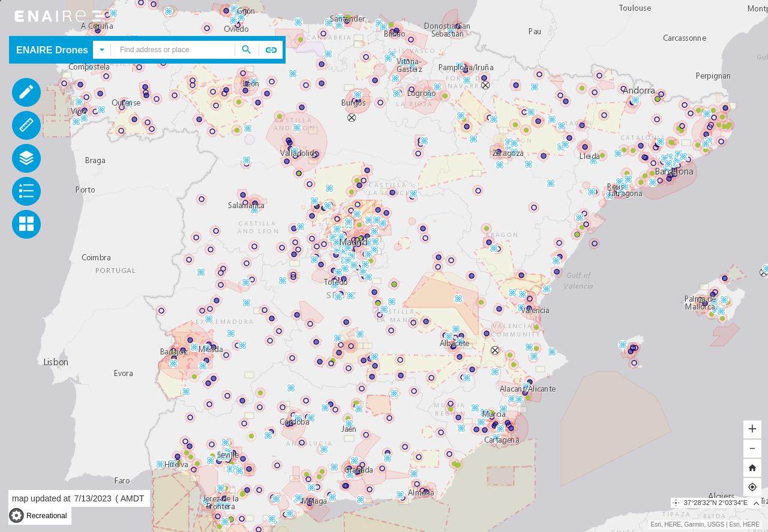
Task: Open the map layers panel
Action: coord(26,158)
